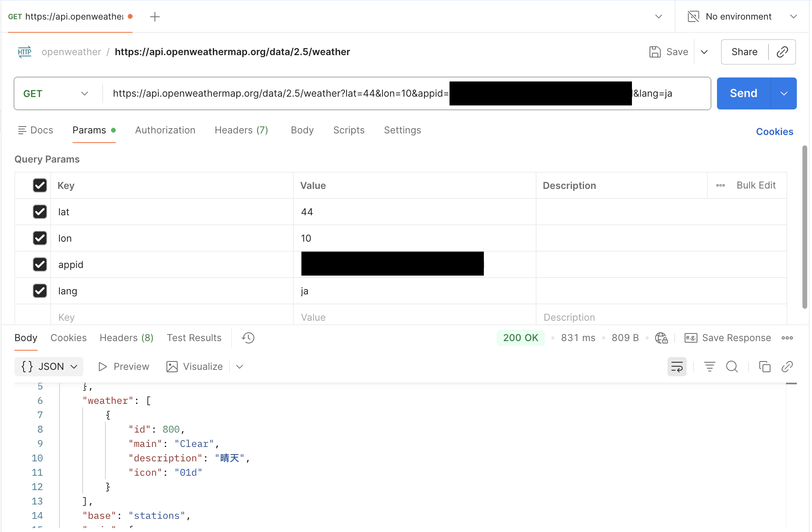Copy link to response with chain icon
The width and height of the screenshot is (812, 532).
(x=787, y=367)
